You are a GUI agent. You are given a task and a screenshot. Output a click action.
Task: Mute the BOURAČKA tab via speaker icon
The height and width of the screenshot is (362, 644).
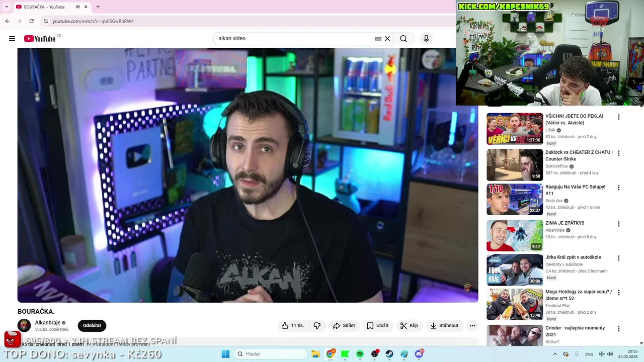point(77,7)
